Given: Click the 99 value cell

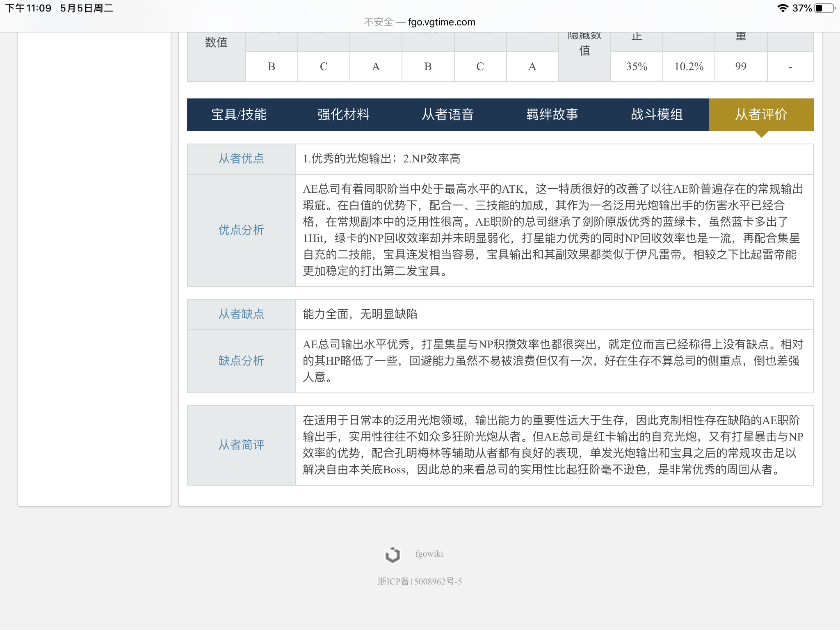Looking at the screenshot, I should pos(741,66).
